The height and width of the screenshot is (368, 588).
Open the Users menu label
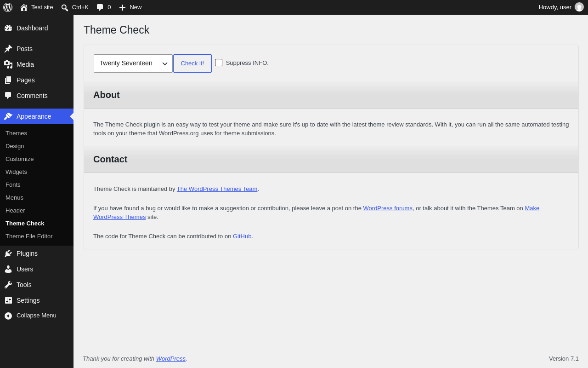point(25,269)
